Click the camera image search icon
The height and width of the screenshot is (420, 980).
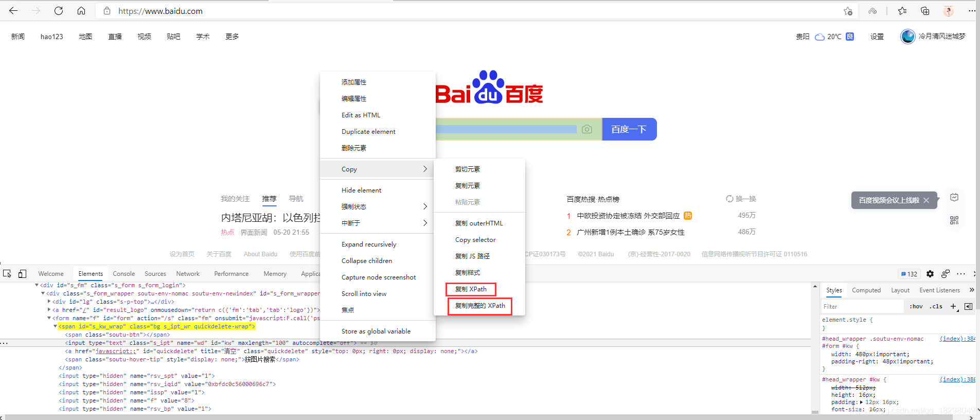coord(587,129)
